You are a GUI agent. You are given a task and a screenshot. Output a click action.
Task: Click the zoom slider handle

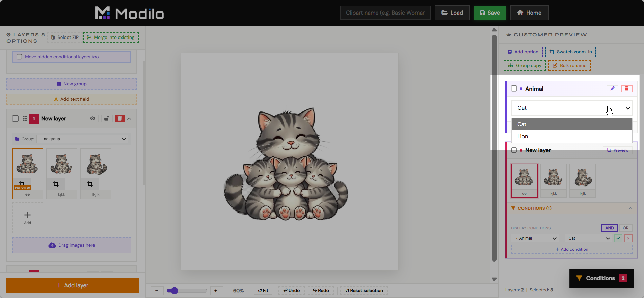point(174,291)
